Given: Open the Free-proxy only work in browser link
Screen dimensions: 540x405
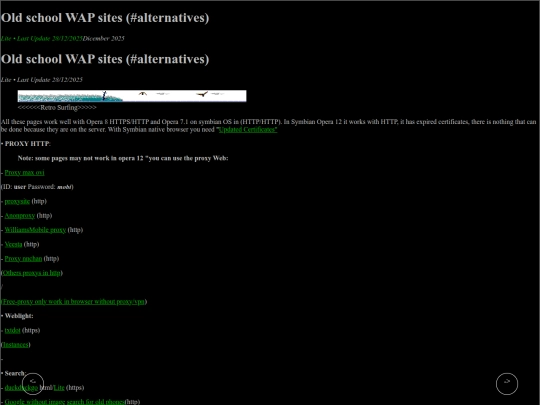Looking at the screenshot, I should click(73, 302).
